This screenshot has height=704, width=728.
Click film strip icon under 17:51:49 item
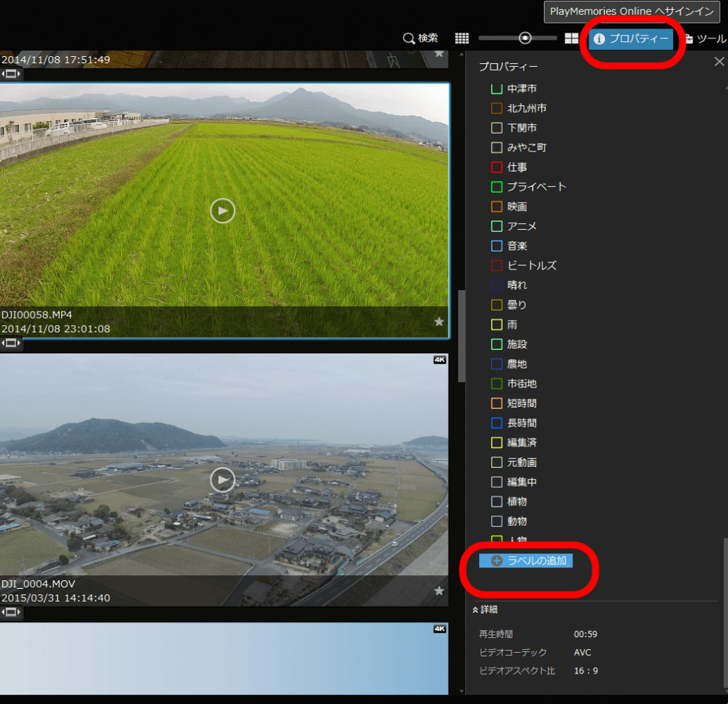point(11,74)
